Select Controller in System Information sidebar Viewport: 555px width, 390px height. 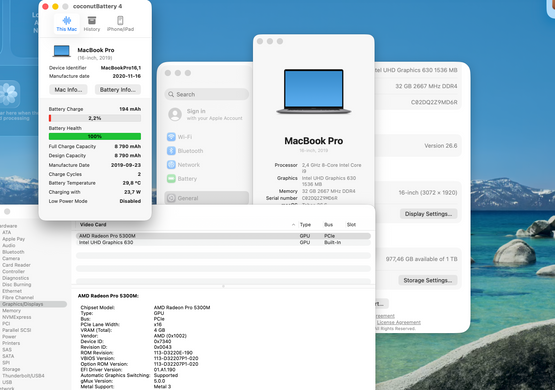pyautogui.click(x=13, y=272)
